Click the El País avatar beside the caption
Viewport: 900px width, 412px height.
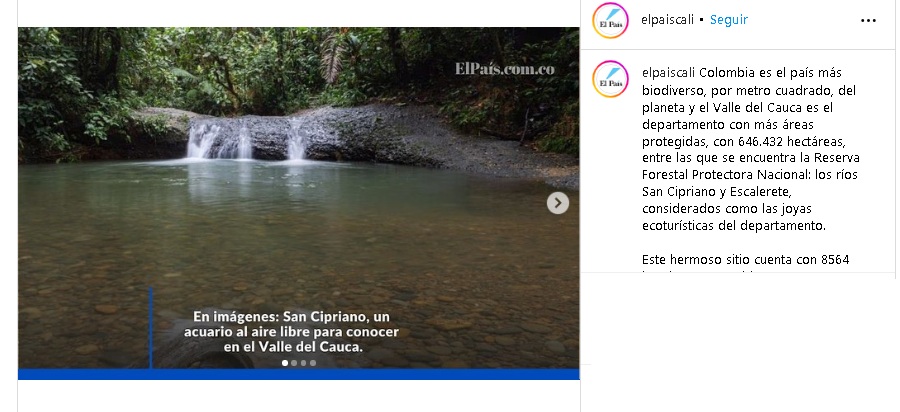(610, 79)
